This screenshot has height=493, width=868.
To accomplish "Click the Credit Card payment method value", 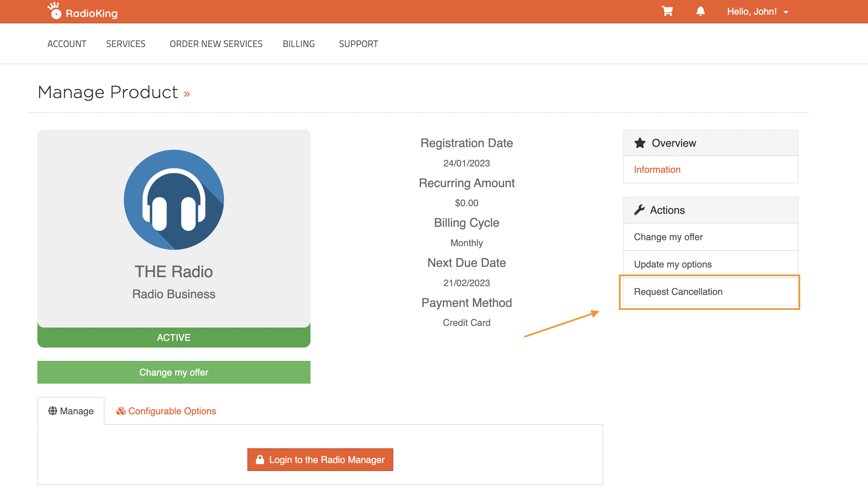I will [466, 322].
